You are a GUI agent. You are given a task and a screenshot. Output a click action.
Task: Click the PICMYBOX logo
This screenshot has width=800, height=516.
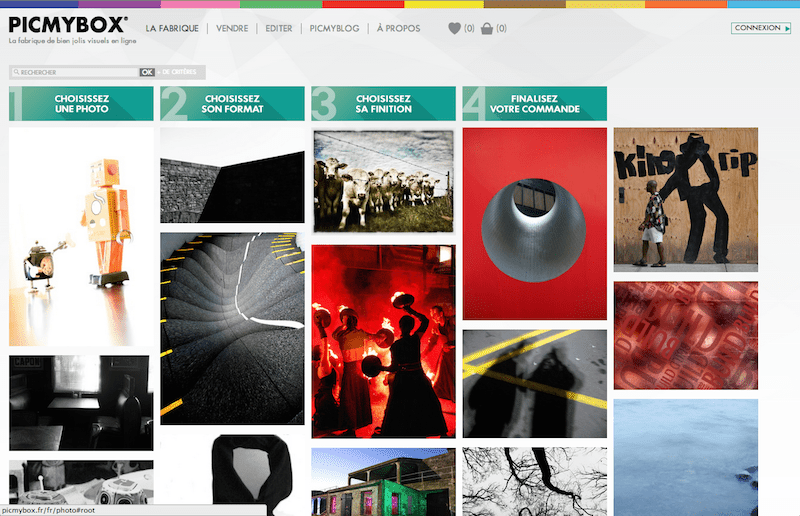(x=68, y=25)
